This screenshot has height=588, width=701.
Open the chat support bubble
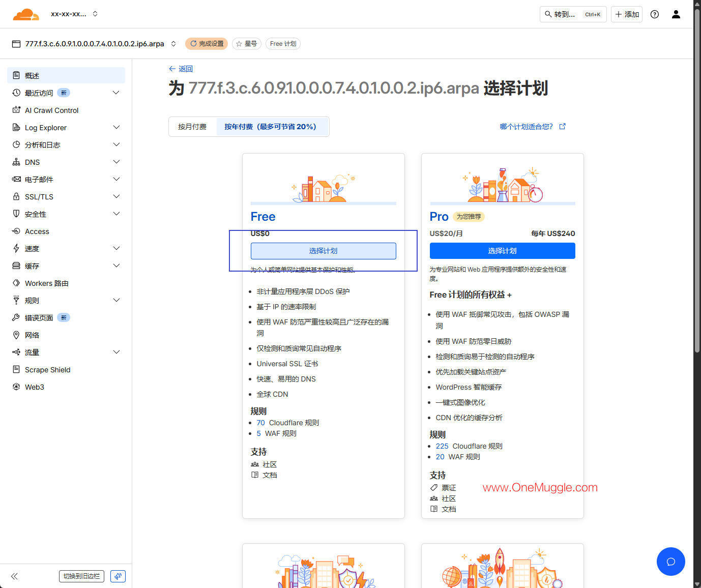coord(671,562)
